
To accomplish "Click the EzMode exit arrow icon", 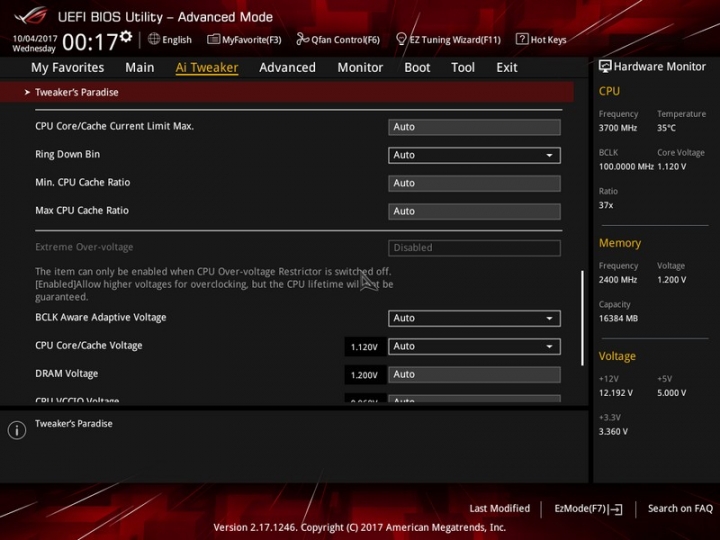I will pos(616,509).
